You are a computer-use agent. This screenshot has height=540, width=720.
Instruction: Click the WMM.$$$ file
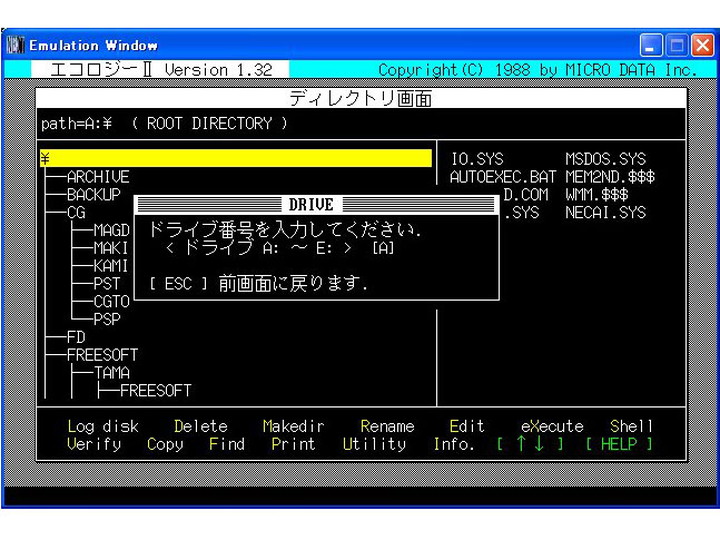(x=597, y=195)
